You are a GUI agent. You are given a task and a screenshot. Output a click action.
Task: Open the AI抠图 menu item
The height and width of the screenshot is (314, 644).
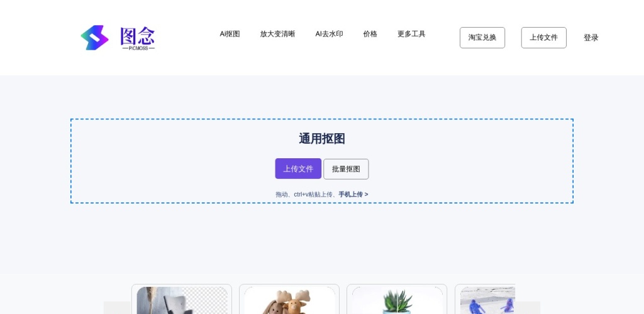[230, 34]
